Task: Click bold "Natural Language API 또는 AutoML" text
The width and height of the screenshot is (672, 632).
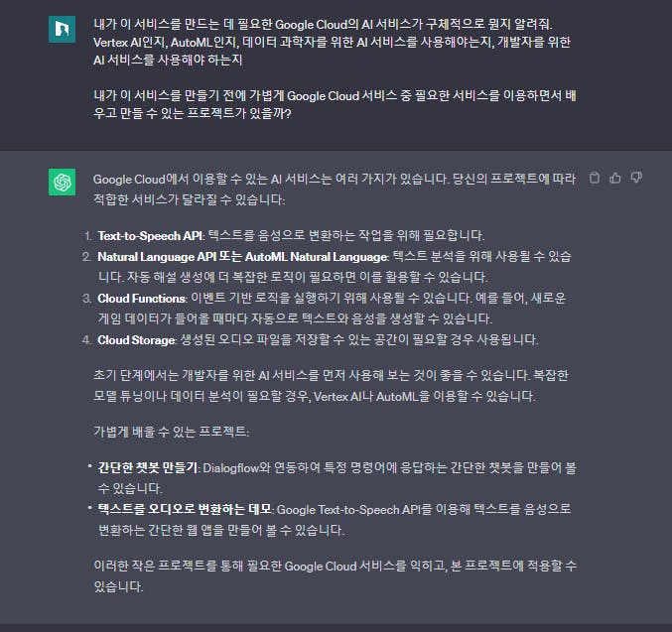Action: point(192,257)
